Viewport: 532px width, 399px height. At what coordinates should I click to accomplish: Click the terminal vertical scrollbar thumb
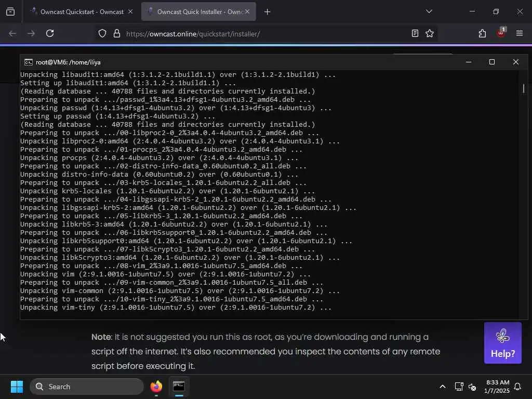click(524, 88)
